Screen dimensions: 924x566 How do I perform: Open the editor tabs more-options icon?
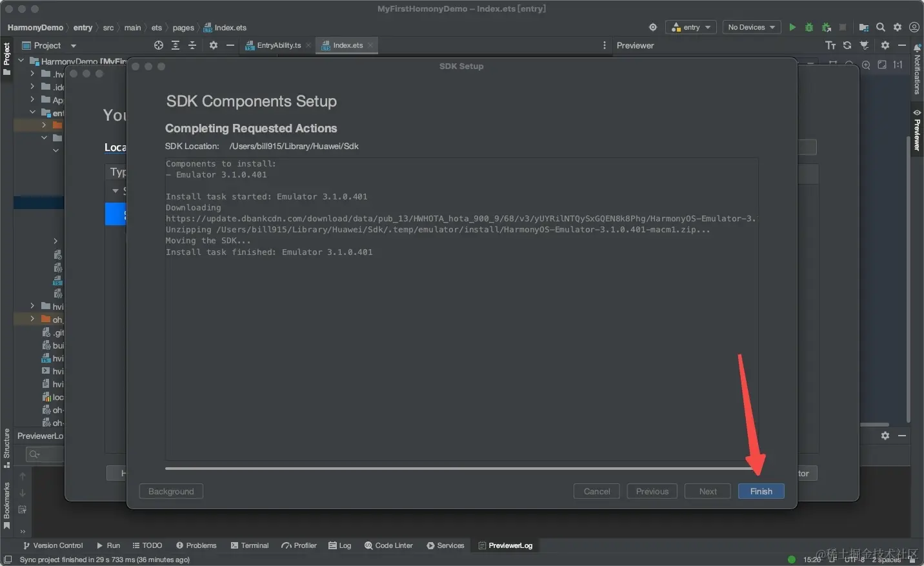(605, 45)
